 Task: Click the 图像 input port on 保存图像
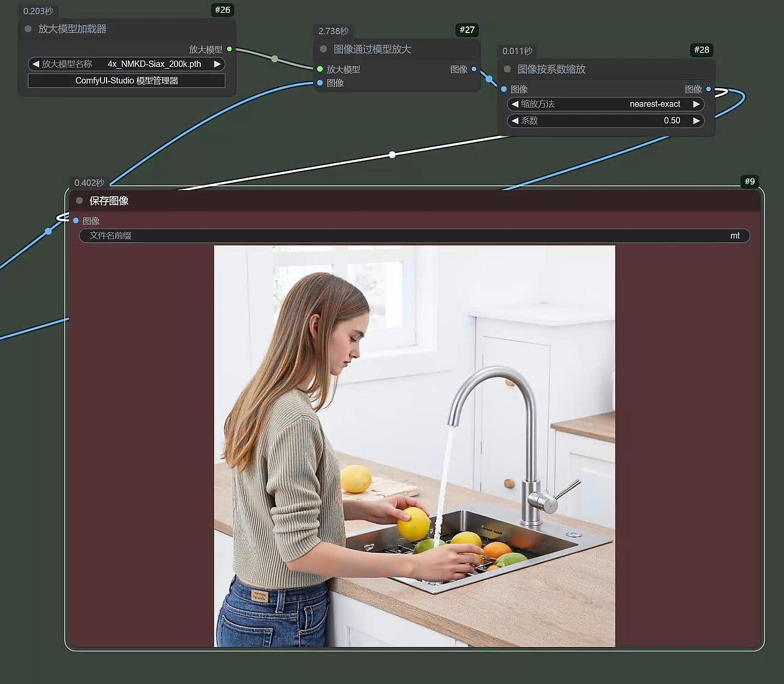76,221
